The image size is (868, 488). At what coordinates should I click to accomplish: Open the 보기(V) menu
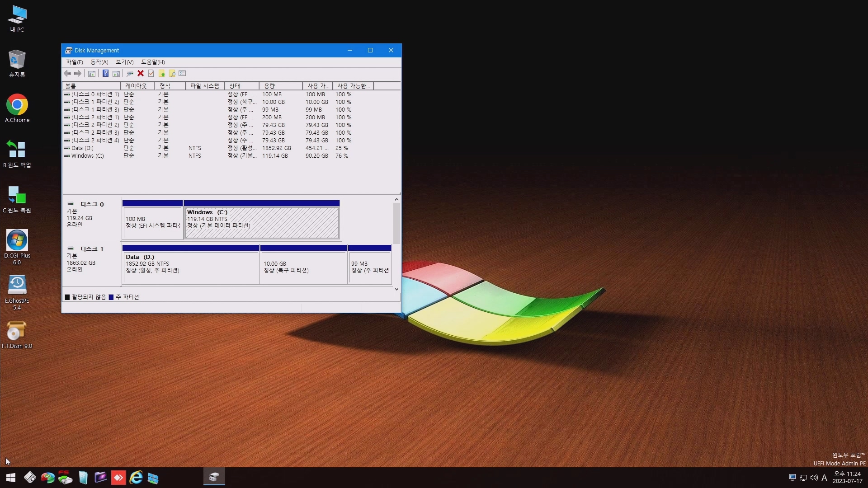(x=125, y=62)
